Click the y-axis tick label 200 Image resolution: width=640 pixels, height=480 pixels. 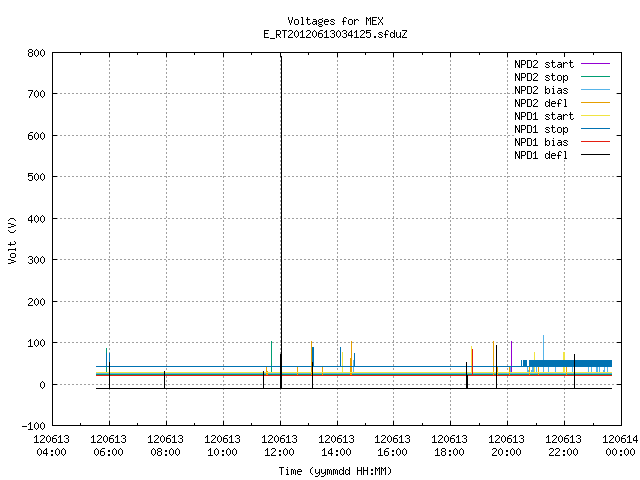(37, 302)
